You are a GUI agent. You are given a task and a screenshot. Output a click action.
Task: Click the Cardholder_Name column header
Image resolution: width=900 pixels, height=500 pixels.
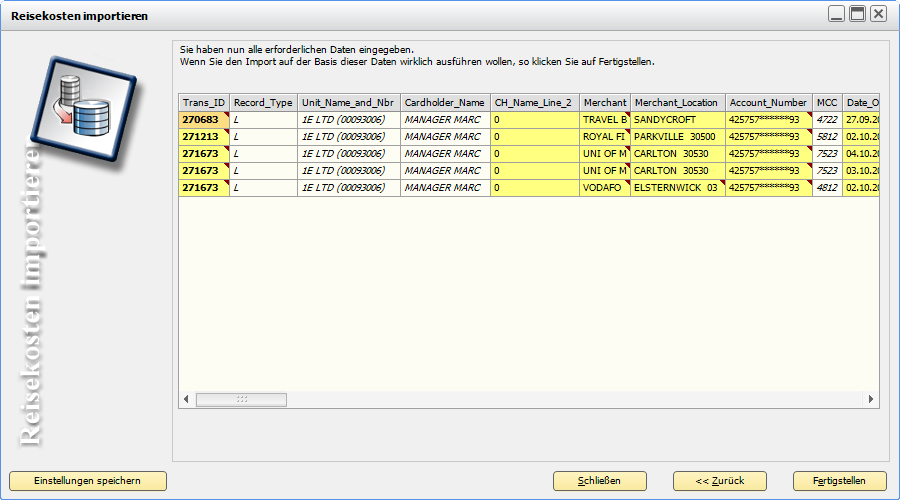point(444,103)
